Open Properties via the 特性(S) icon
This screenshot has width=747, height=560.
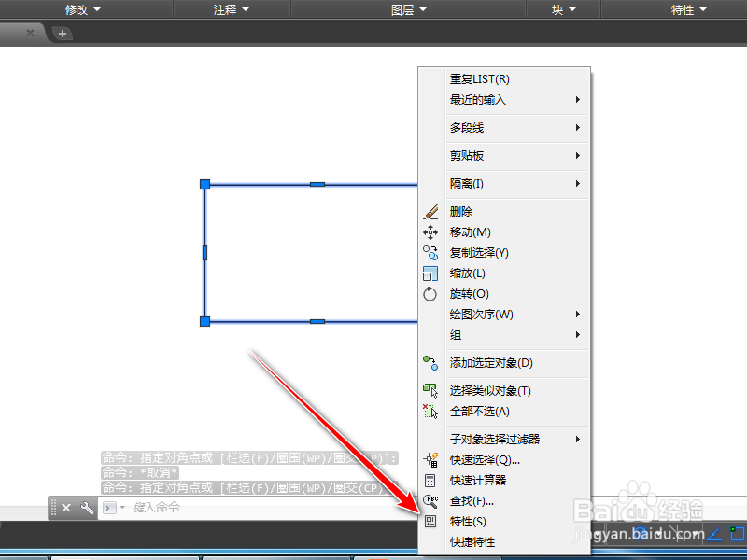click(x=430, y=521)
